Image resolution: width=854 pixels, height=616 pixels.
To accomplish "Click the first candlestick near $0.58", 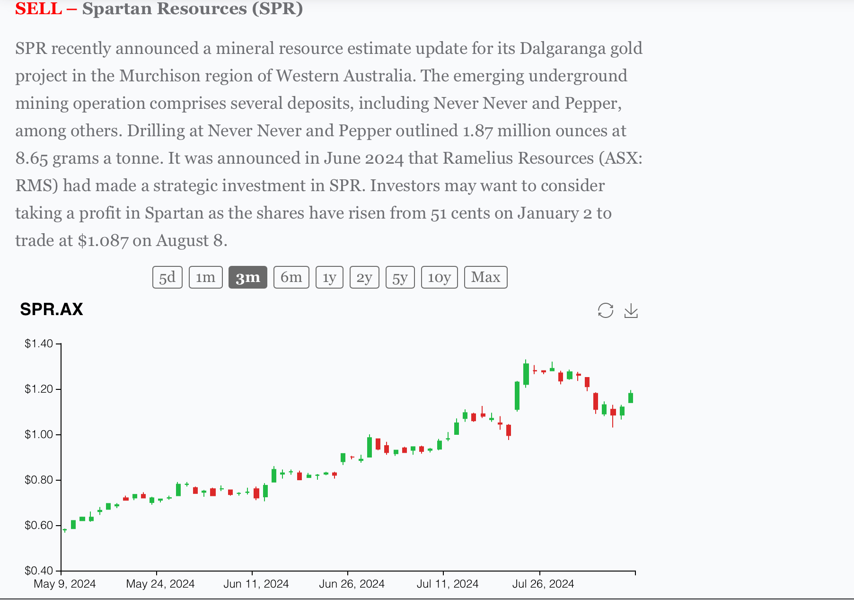I will [x=65, y=530].
